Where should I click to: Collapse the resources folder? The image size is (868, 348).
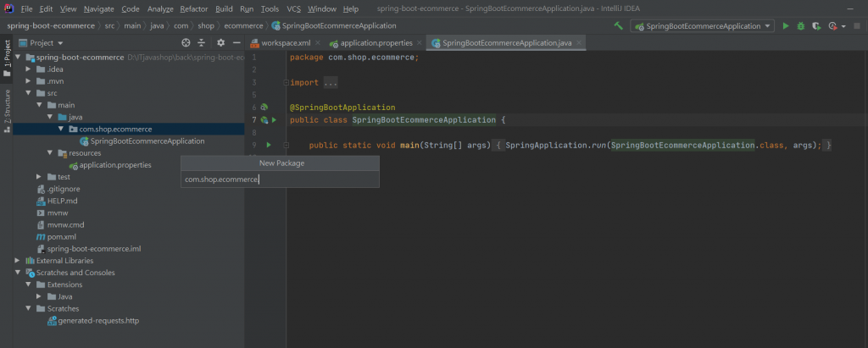(x=50, y=152)
